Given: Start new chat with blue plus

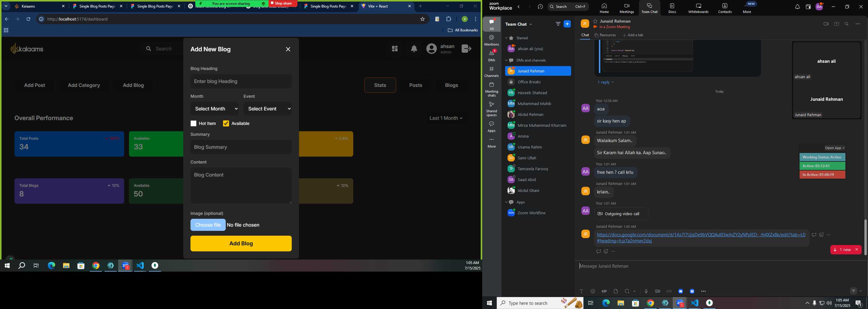Looking at the screenshot, I should (568, 24).
